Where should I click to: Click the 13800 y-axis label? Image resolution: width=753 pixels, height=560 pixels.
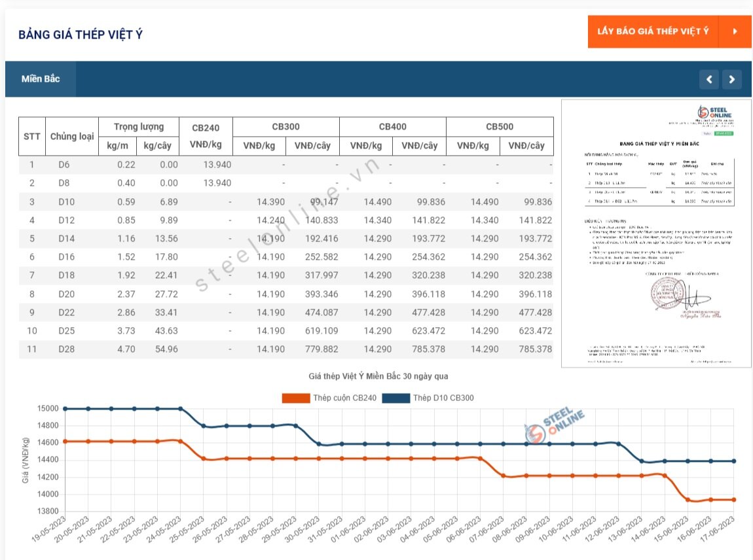point(48,511)
